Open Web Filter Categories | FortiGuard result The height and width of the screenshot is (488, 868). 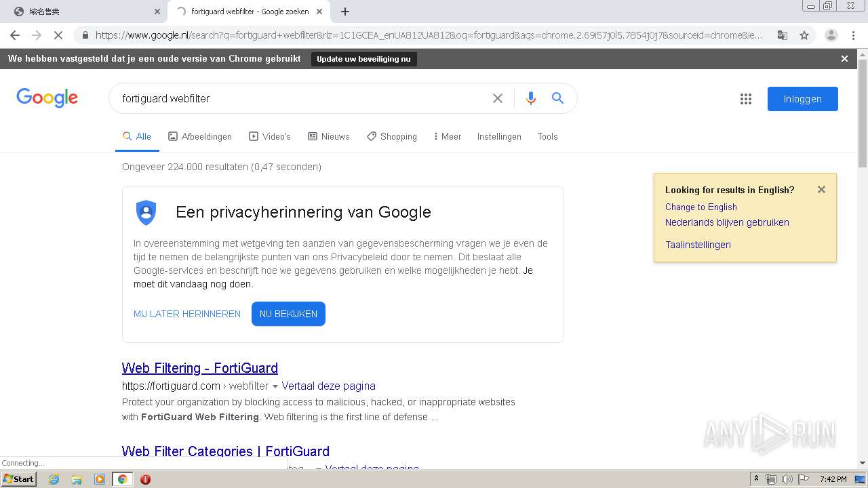click(226, 451)
